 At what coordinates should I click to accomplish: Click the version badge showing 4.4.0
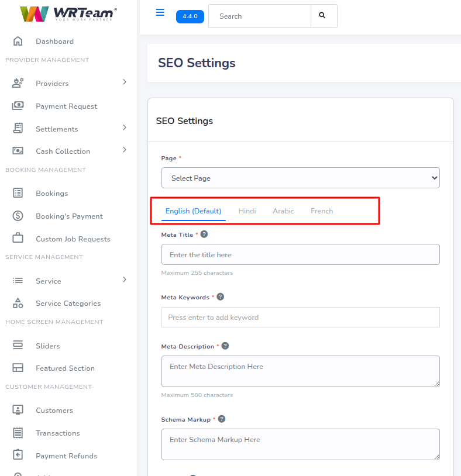point(189,16)
